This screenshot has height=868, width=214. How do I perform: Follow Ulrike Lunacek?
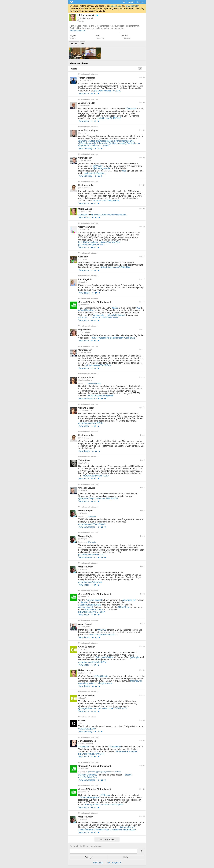[74, 44]
